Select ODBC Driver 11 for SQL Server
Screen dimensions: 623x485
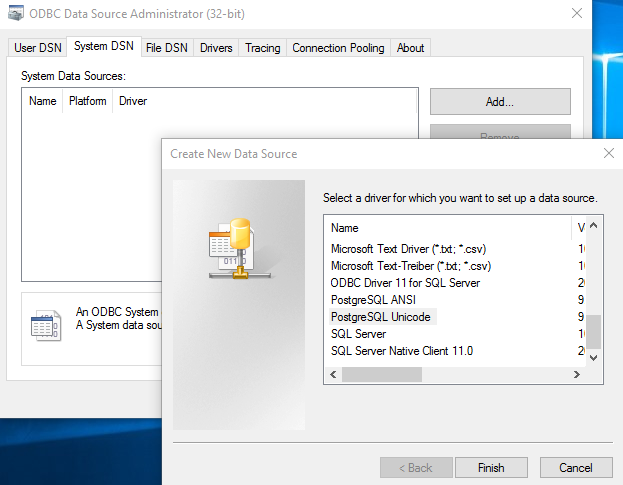tap(405, 283)
